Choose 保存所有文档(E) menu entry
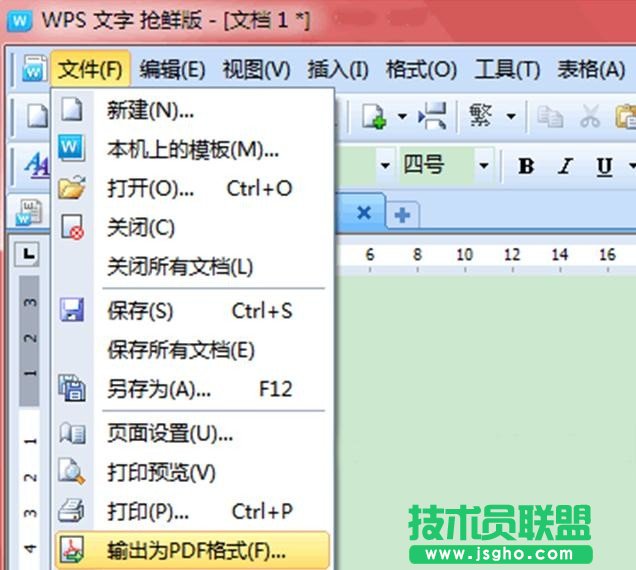This screenshot has width=636, height=570. 191,350
